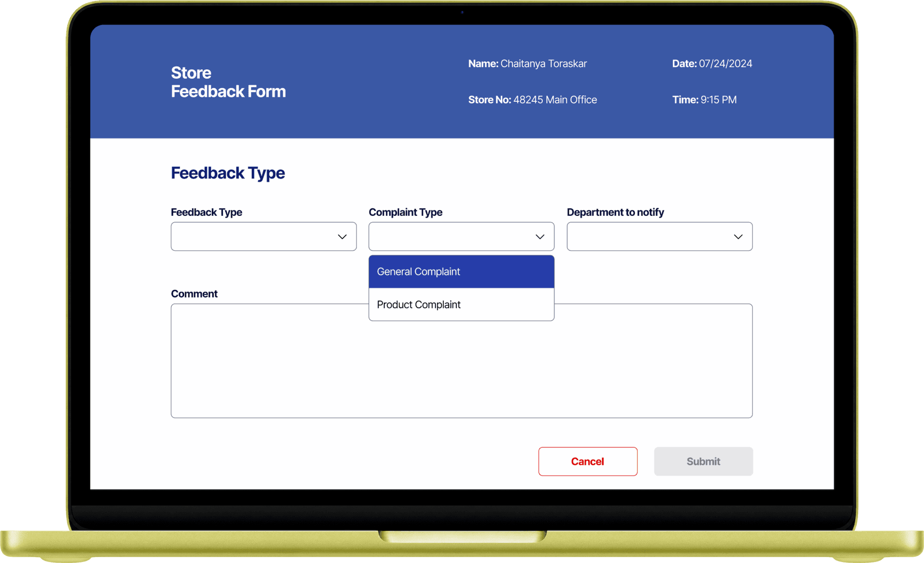Click the large Feedback Type section heading
This screenshot has height=563, width=924.
click(x=228, y=173)
